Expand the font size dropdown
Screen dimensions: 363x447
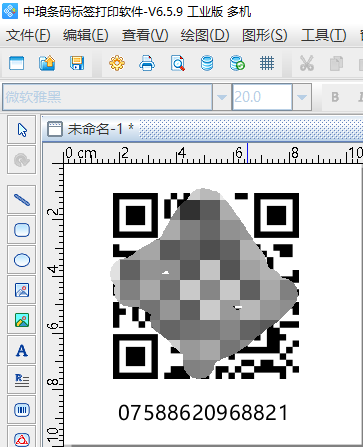coord(302,97)
